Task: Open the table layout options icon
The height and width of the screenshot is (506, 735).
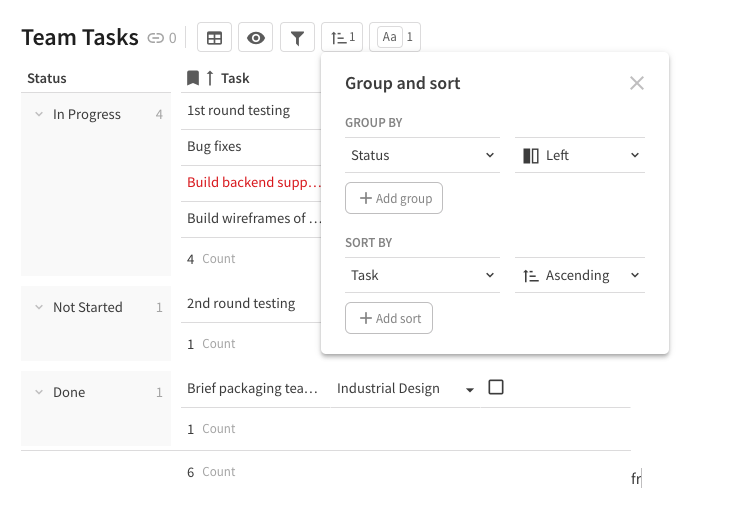Action: (214, 38)
